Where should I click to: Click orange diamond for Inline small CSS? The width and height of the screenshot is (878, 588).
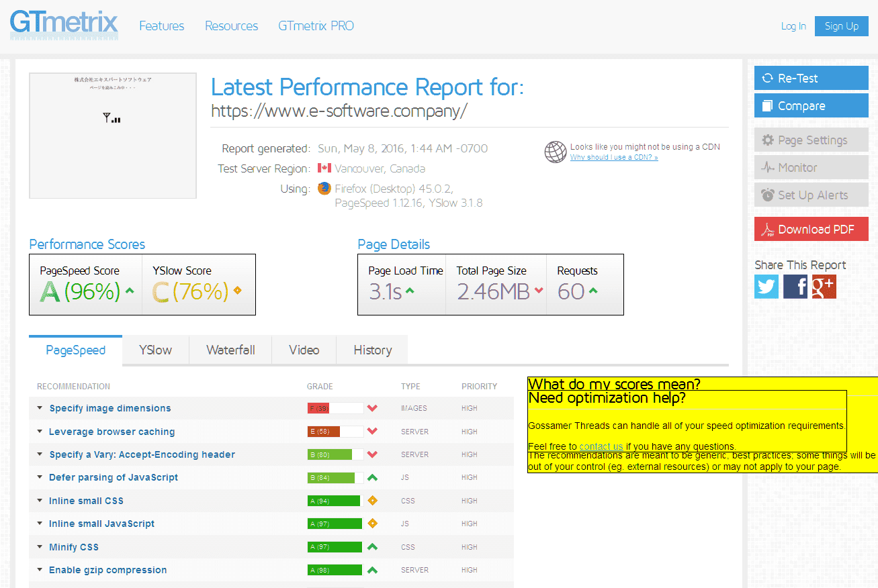click(372, 501)
